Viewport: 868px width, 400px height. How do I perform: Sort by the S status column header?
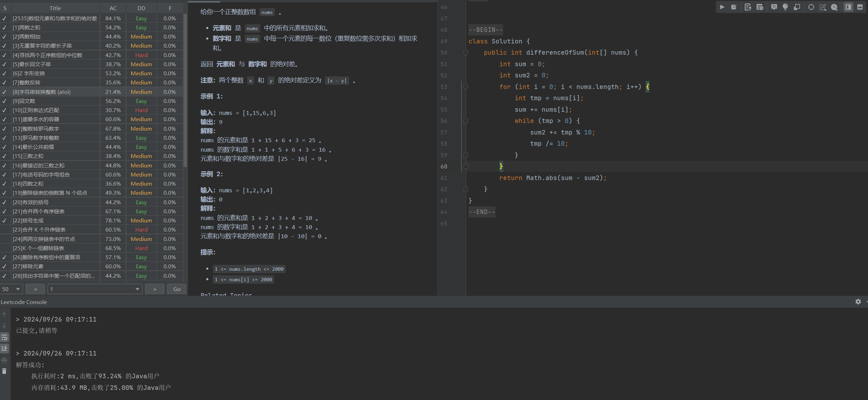tap(5, 8)
